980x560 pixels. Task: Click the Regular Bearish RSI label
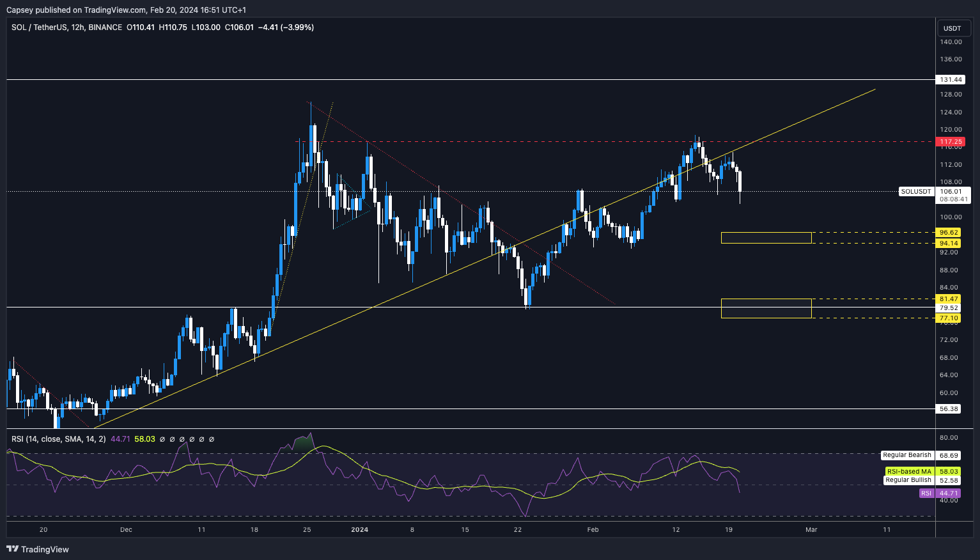click(906, 455)
